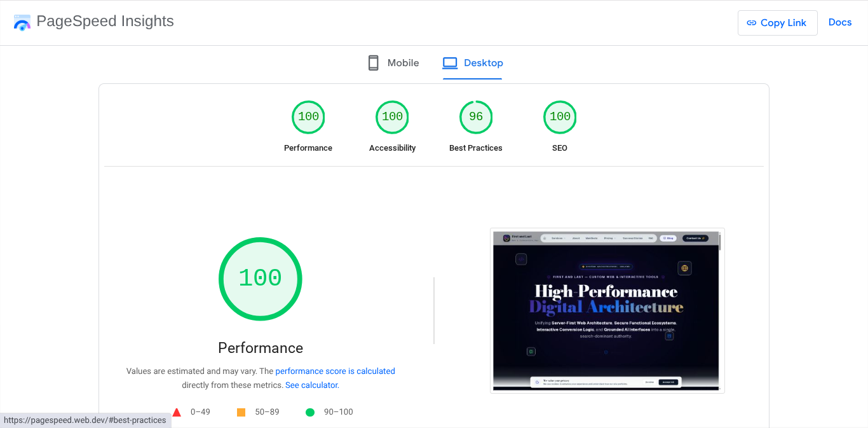868x428 pixels.
Task: Select the green 90-100 range marker
Action: tap(310, 412)
